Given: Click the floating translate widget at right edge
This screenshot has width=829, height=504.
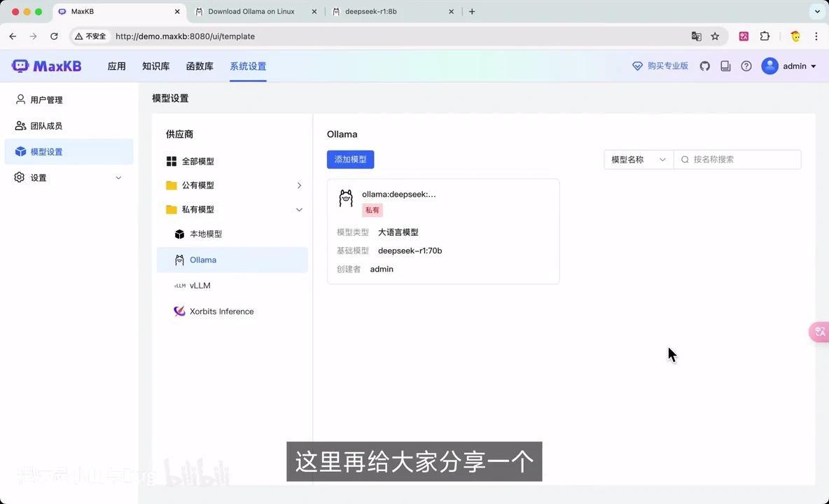Looking at the screenshot, I should pos(819,332).
